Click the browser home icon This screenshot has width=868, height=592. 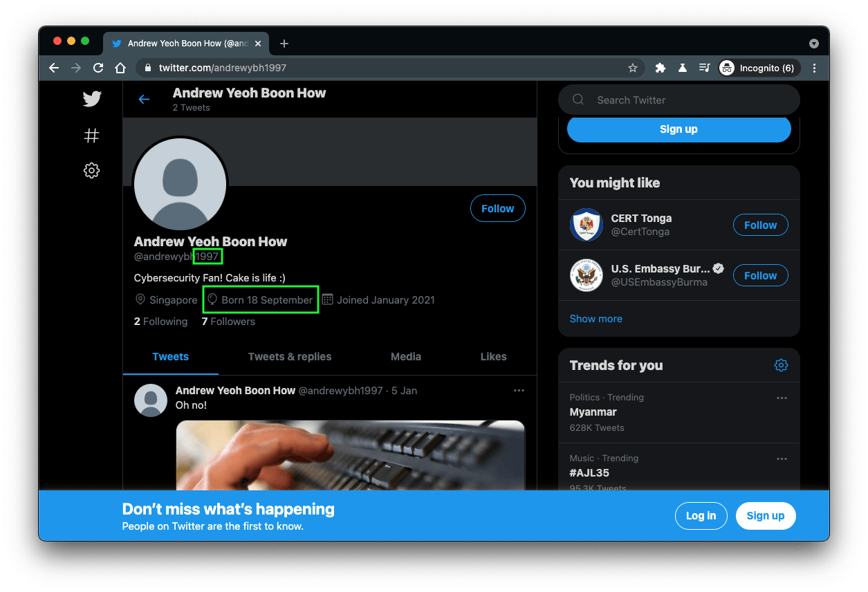click(120, 68)
